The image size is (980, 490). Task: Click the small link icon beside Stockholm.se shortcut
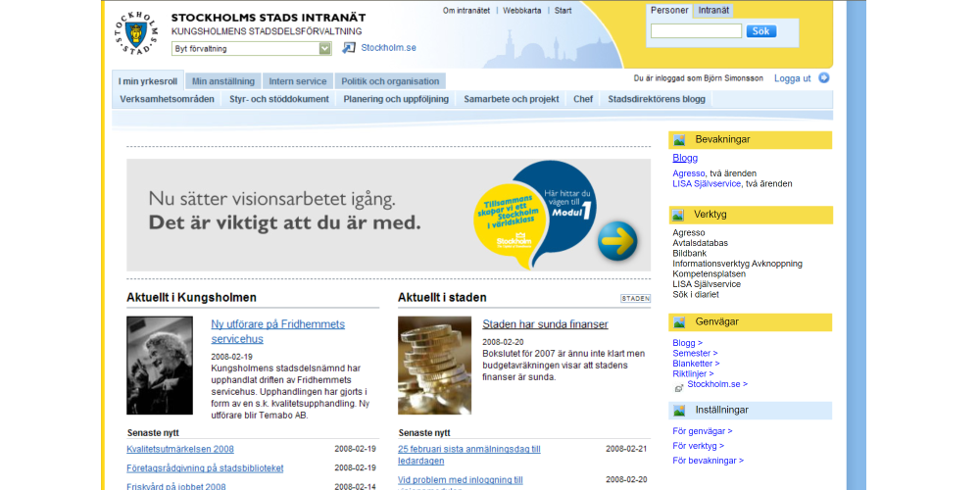[x=679, y=388]
